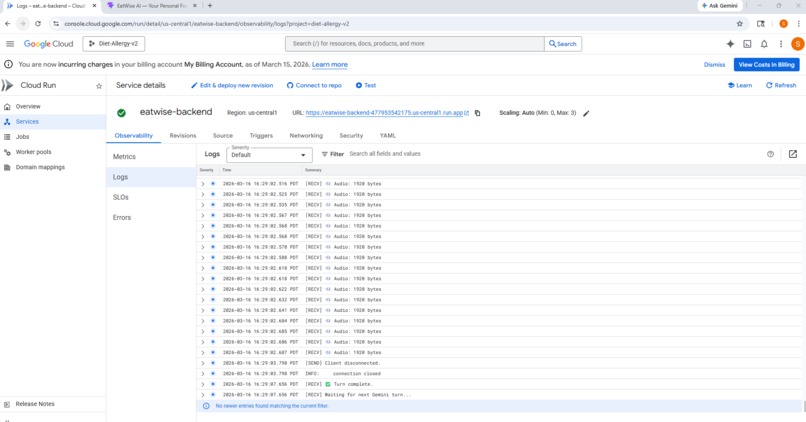Open the three-dot settings and utilities menu
The image size is (806, 422).
(x=781, y=44)
